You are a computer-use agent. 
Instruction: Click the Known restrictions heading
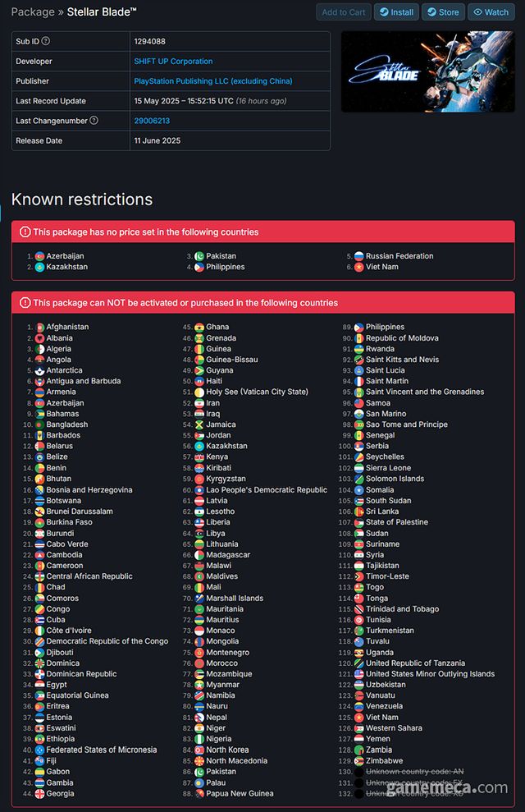pyautogui.click(x=82, y=200)
